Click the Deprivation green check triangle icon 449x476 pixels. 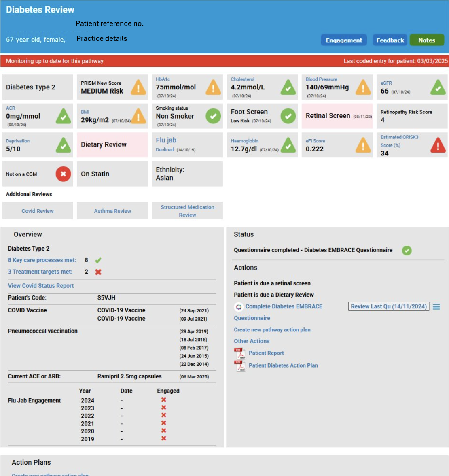[x=64, y=145]
